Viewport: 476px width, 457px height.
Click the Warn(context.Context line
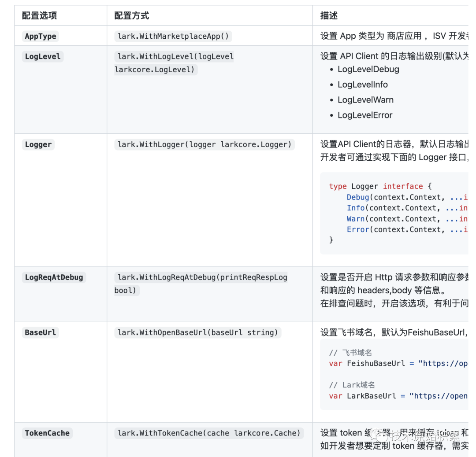pyautogui.click(x=407, y=219)
